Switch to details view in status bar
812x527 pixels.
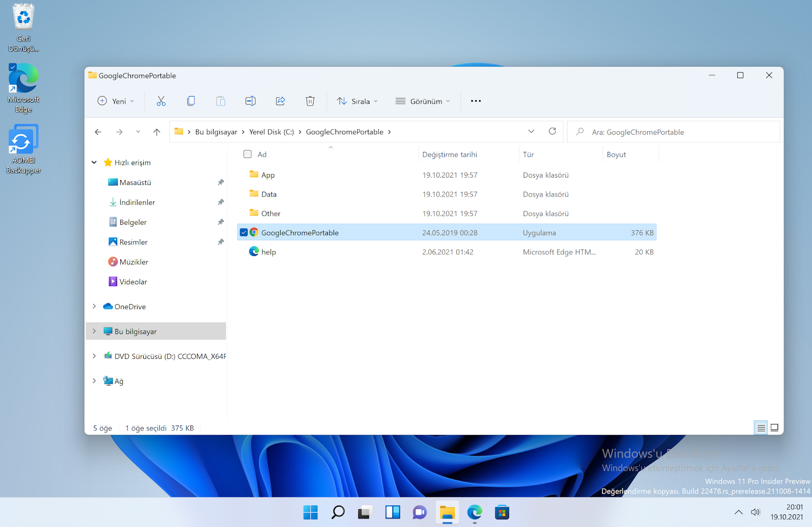(761, 428)
